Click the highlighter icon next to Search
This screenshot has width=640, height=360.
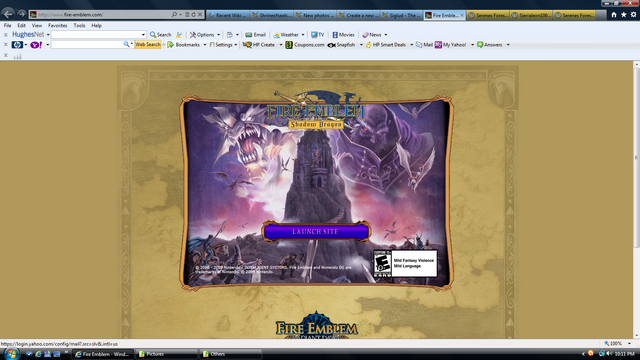179,35
